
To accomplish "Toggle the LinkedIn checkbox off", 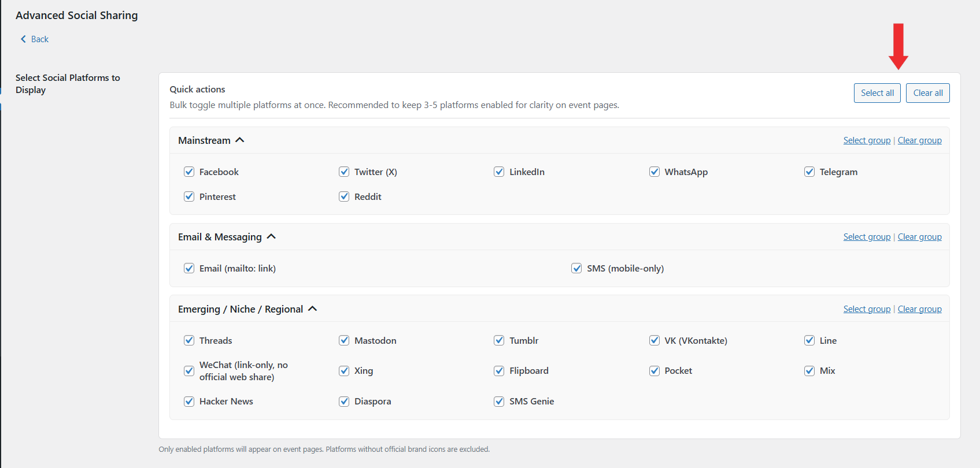I will [499, 172].
